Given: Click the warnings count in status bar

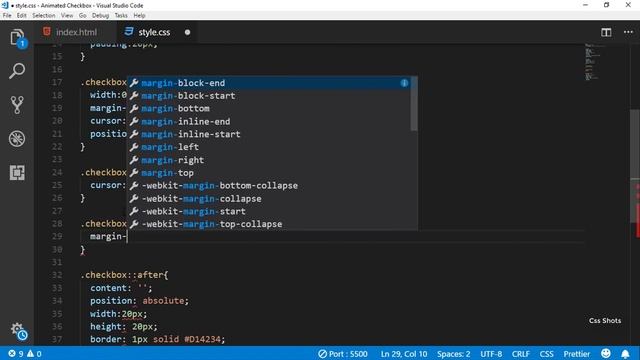Looking at the screenshot, I should coord(34,353).
